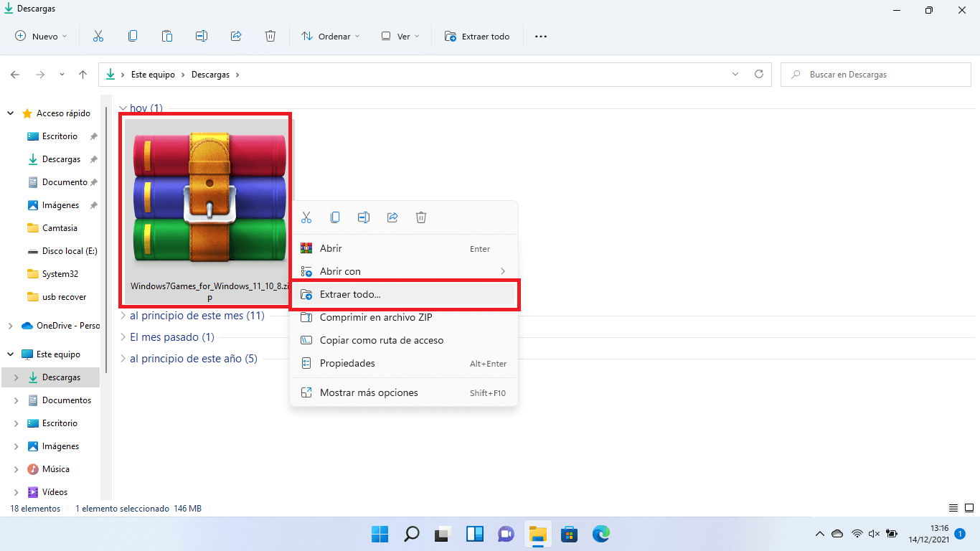
Task: Open Teams Chat on the taskbar
Action: click(x=507, y=534)
